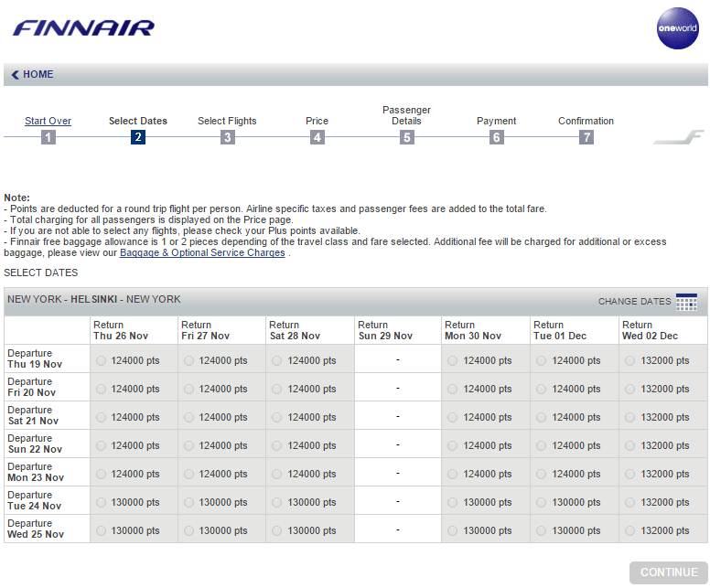This screenshot has height=588, width=710.
Task: Click the Passenger Details step label
Action: [406, 115]
